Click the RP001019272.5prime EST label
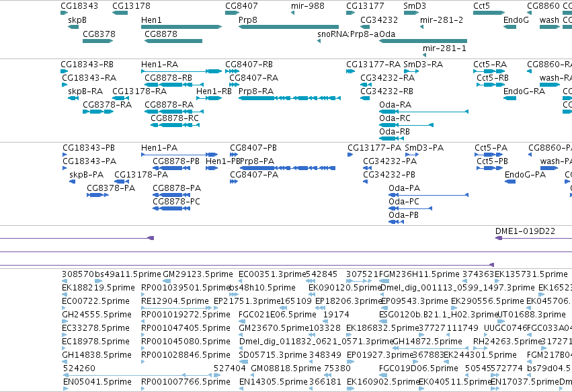The height and width of the screenshot is (392, 572). pos(186,315)
